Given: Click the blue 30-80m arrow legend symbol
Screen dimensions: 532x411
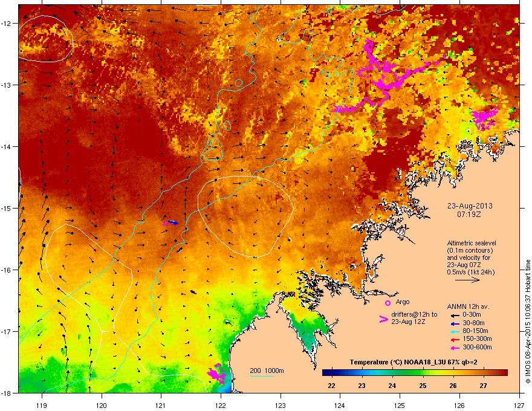Looking at the screenshot, I should [455, 324].
